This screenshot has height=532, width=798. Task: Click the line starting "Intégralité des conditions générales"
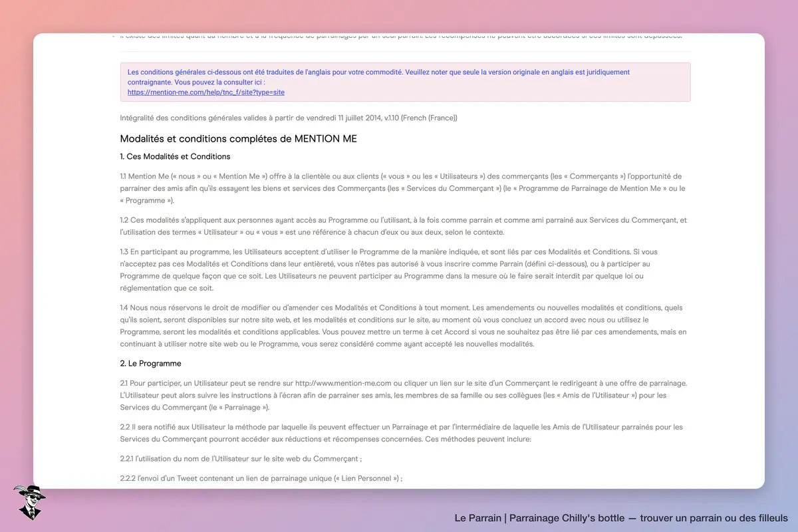point(289,118)
